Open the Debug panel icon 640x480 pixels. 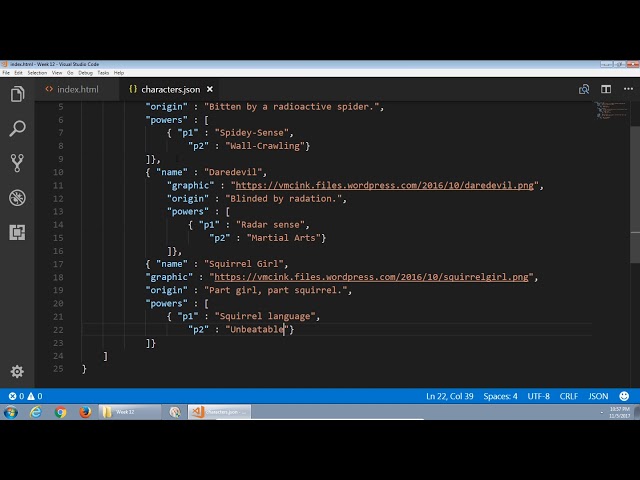point(17,198)
